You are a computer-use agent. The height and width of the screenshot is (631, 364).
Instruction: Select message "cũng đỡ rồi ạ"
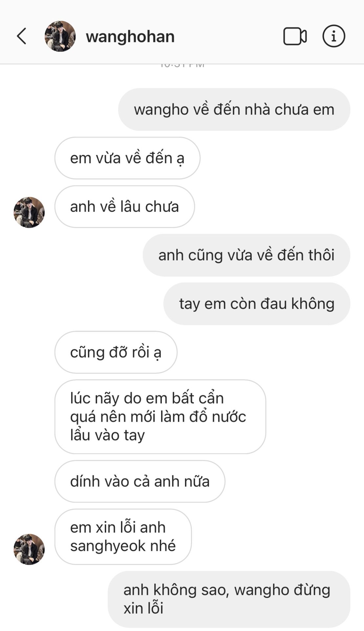116,352
